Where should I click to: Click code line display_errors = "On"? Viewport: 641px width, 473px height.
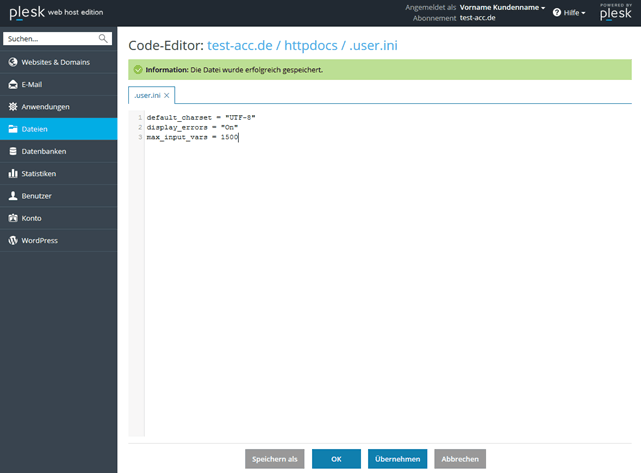tap(192, 127)
